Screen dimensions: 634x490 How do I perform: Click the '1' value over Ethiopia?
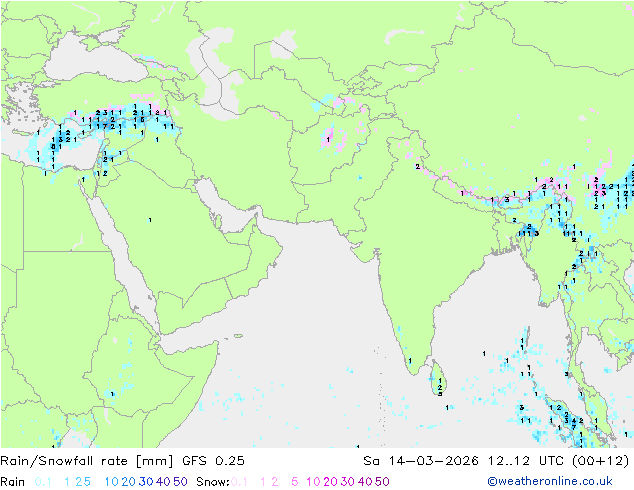[112, 394]
